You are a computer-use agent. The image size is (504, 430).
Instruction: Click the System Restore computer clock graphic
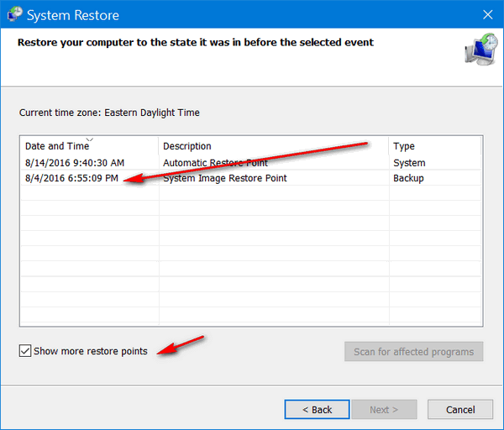tap(481, 50)
